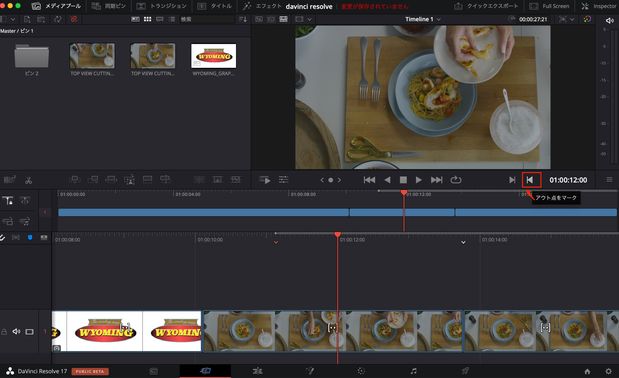The image size is (619, 378).
Task: Mark the Out point (アウト点をマーク)
Action: (x=530, y=180)
